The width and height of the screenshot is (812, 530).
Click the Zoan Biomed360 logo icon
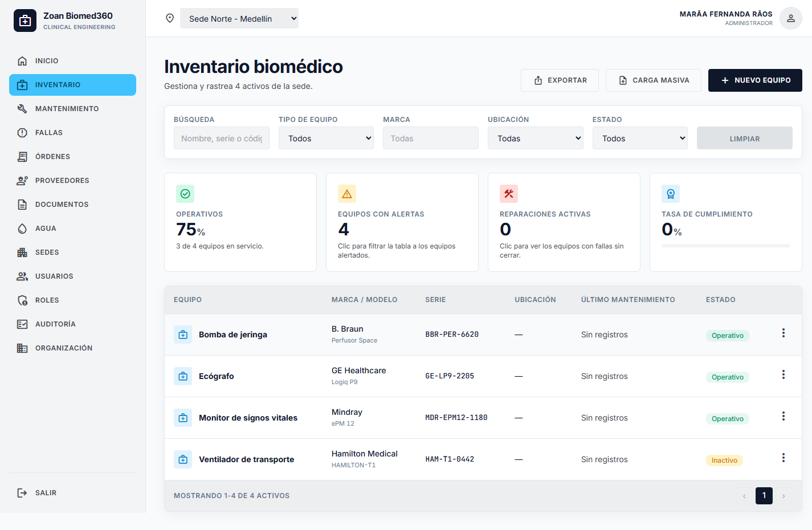point(25,21)
